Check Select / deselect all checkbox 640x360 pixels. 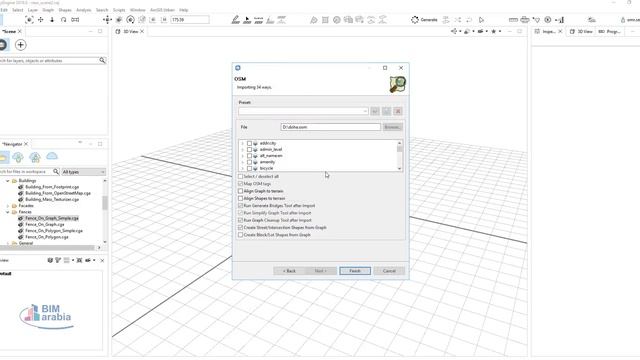[x=240, y=176]
